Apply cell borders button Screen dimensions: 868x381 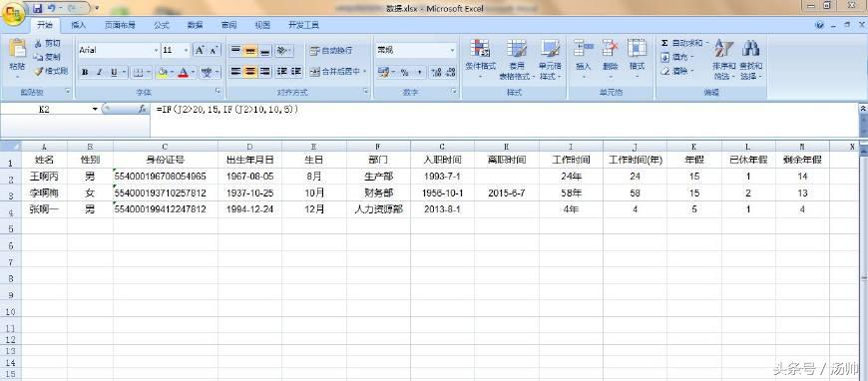pos(138,72)
